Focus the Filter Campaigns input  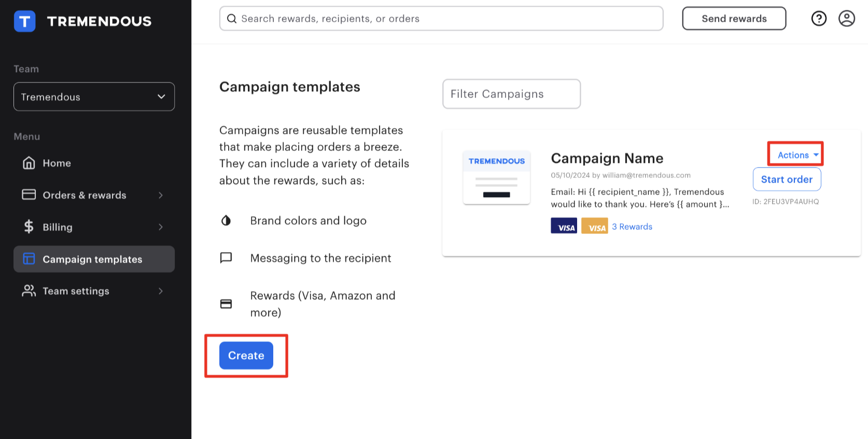[511, 94]
